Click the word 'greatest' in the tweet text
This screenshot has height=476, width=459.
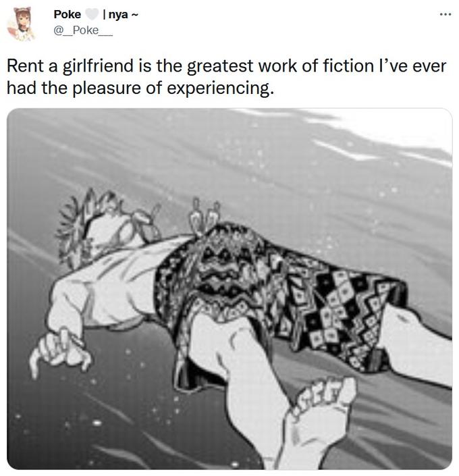coord(220,66)
